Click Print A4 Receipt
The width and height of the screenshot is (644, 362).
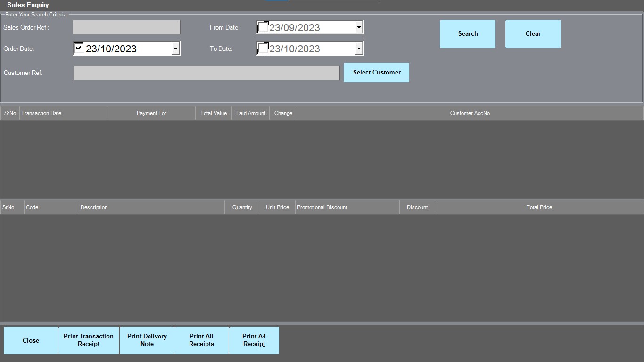click(254, 340)
